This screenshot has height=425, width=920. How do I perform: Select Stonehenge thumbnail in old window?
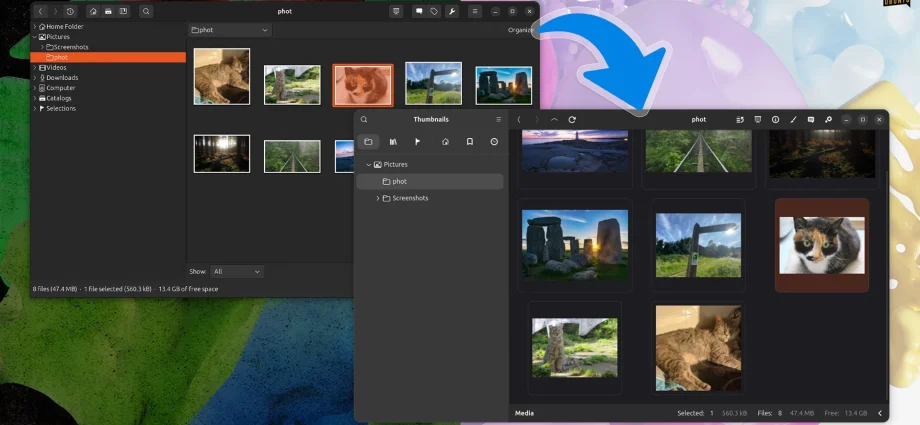(x=504, y=86)
